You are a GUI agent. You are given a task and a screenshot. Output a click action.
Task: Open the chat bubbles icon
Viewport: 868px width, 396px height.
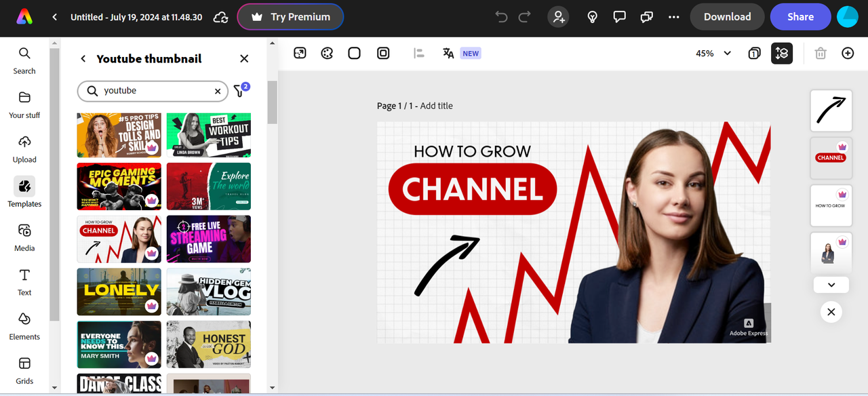point(646,17)
